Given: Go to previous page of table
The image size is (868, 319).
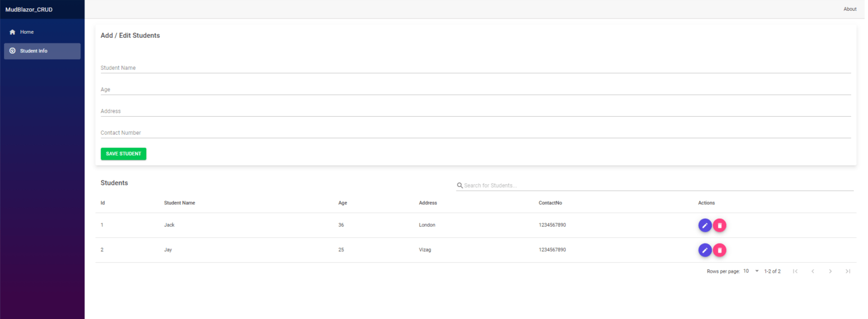Looking at the screenshot, I should [813, 272].
